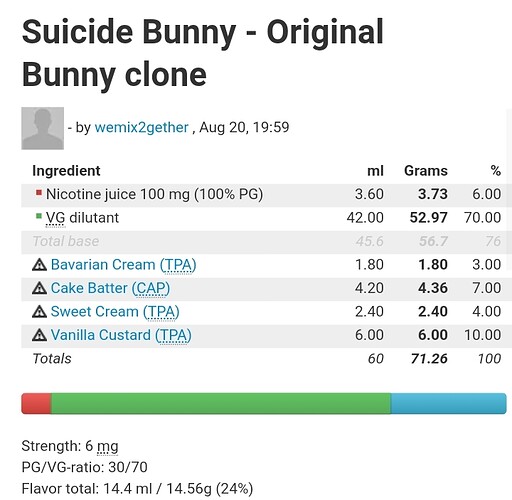This screenshot has height=500, width=512.
Task: Click red square marker beside Nicotine juice
Action: 39,193
